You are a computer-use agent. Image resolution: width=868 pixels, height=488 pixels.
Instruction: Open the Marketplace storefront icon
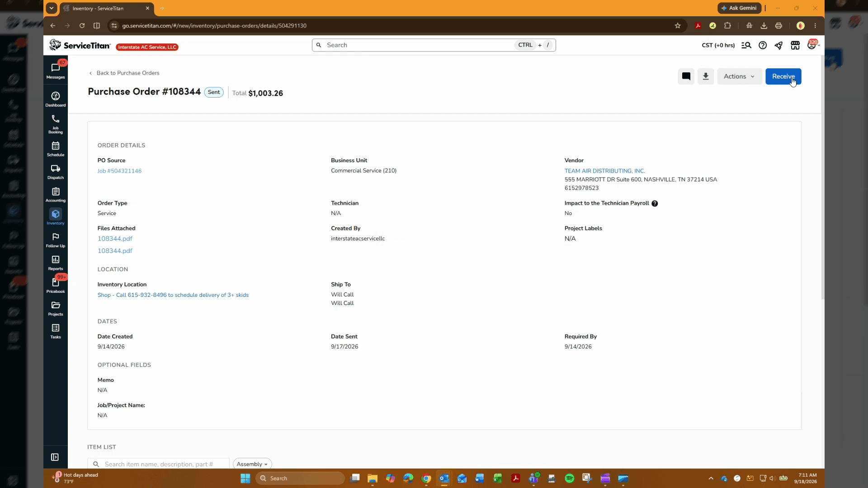click(795, 45)
